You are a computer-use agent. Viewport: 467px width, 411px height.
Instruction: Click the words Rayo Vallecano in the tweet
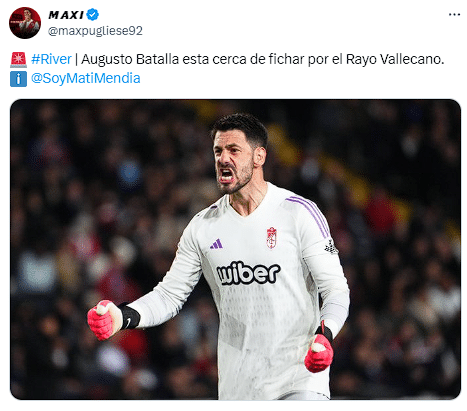(x=395, y=59)
